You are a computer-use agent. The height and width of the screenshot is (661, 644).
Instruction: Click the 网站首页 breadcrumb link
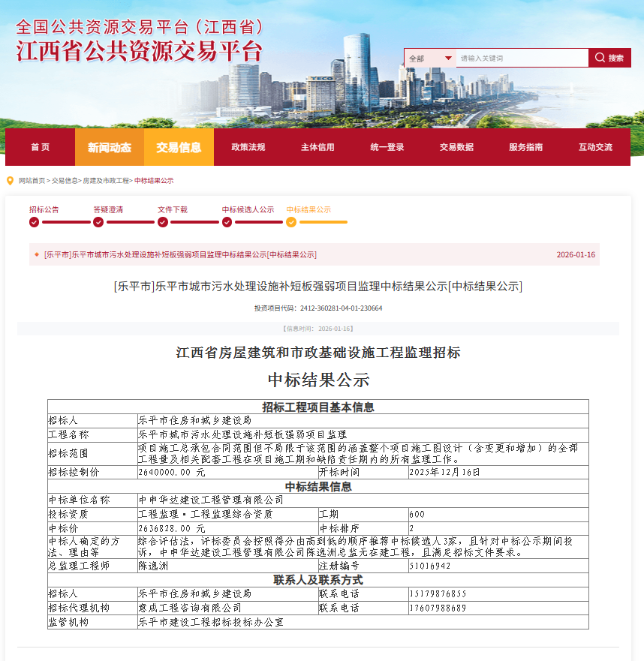[32, 181]
